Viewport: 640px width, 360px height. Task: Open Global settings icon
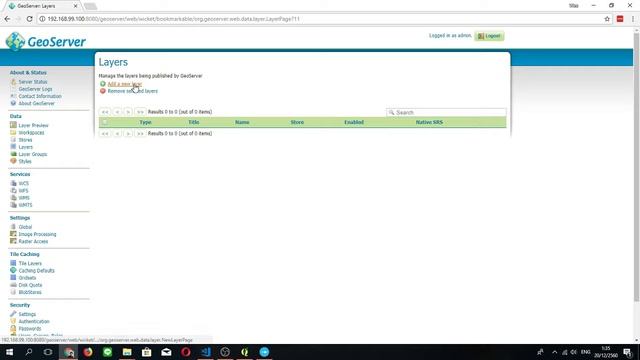coord(13,227)
